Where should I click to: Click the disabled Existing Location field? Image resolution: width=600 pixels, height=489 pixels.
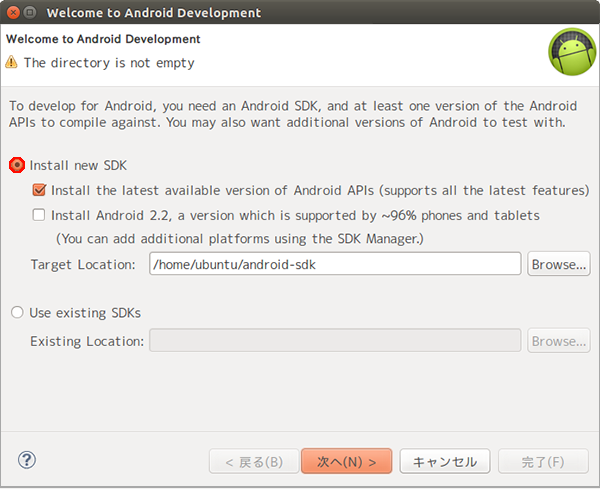[x=335, y=341]
